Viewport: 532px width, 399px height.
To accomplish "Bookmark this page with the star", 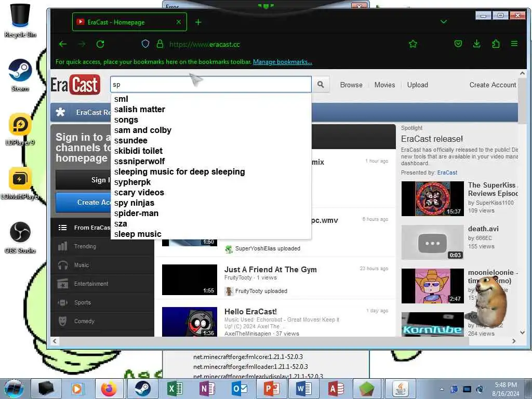I will click(413, 44).
